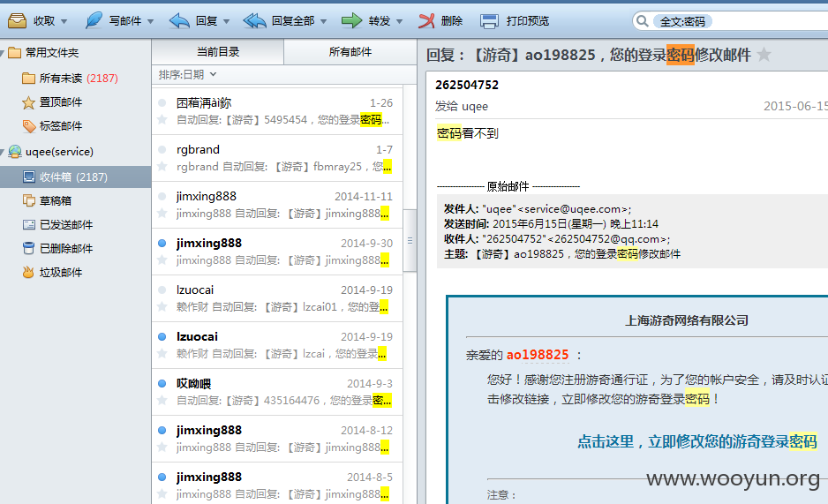The image size is (828, 504).
Task: Click the 打印预览 button label
Action: [x=528, y=21]
